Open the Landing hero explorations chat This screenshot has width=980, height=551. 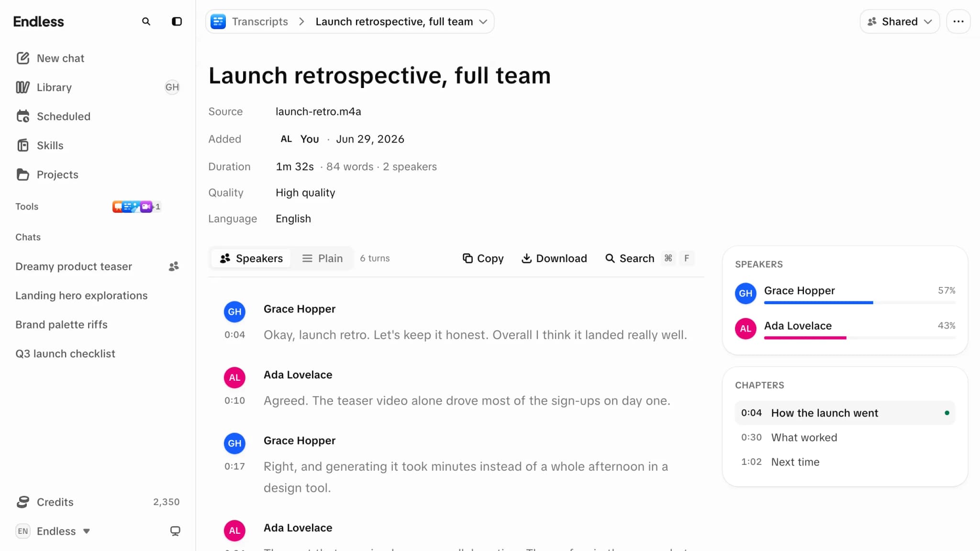point(81,296)
